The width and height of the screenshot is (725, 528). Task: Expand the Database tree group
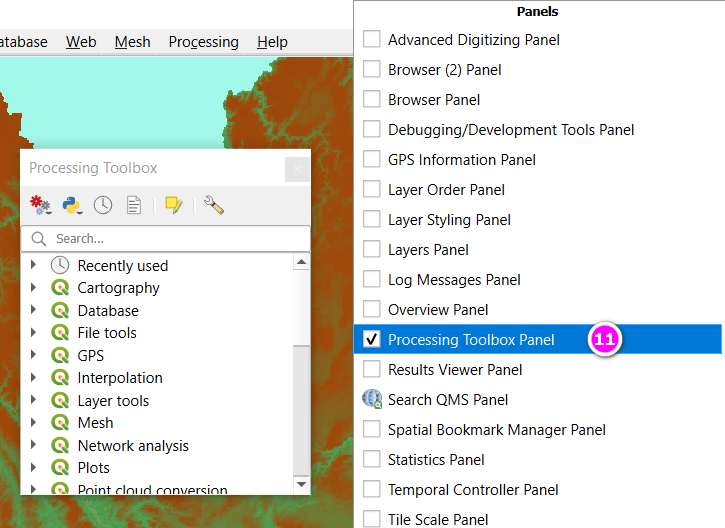[x=33, y=310]
